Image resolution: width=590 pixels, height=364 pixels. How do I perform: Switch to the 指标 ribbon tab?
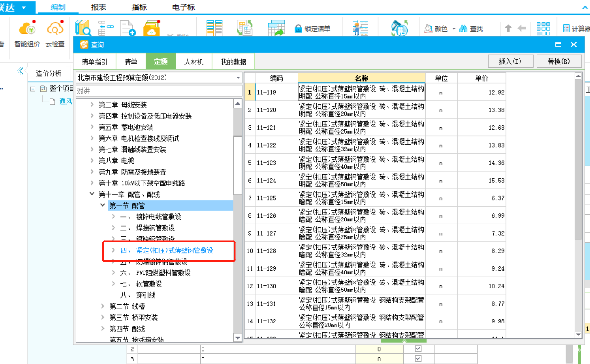coord(139,8)
